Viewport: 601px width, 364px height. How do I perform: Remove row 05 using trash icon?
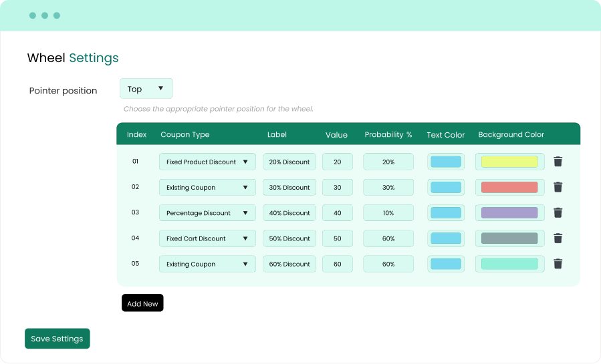558,264
